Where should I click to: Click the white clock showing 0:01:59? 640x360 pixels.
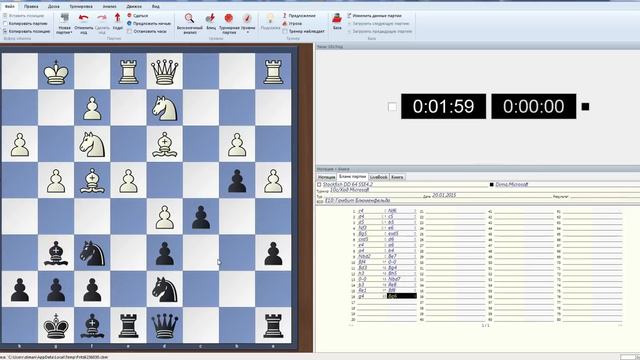pos(443,107)
